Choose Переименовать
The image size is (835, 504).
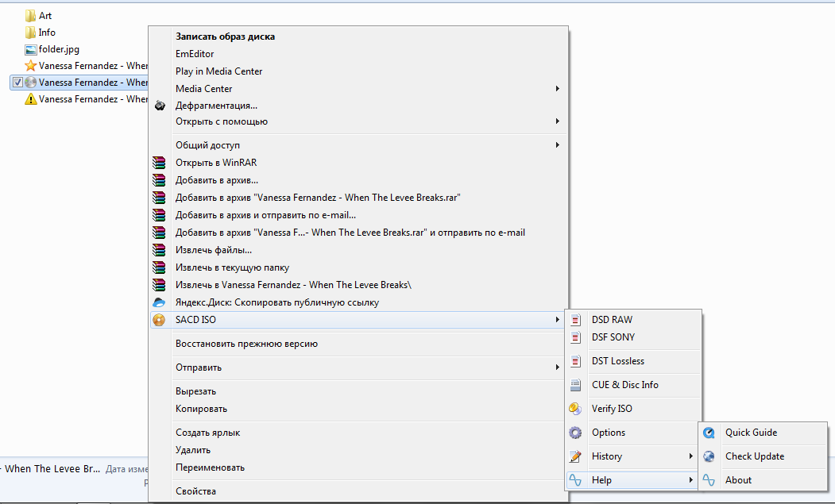click(210, 467)
